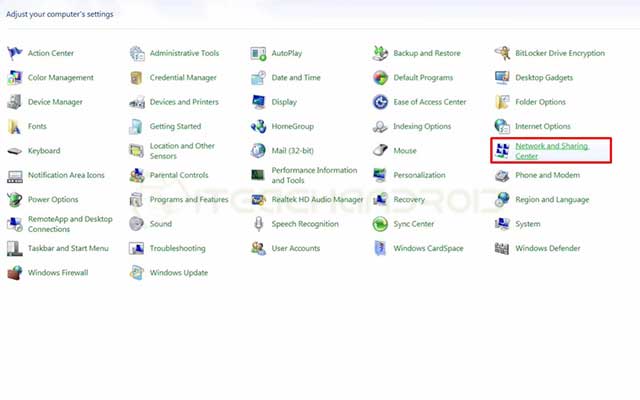
Task: Click the User Accounts icon
Action: [x=258, y=248]
